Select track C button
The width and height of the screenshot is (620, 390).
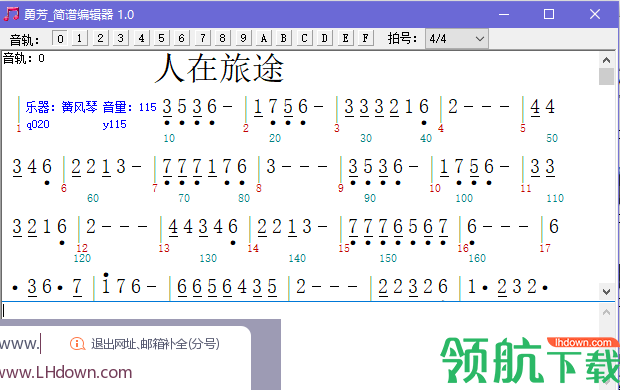[x=304, y=38]
